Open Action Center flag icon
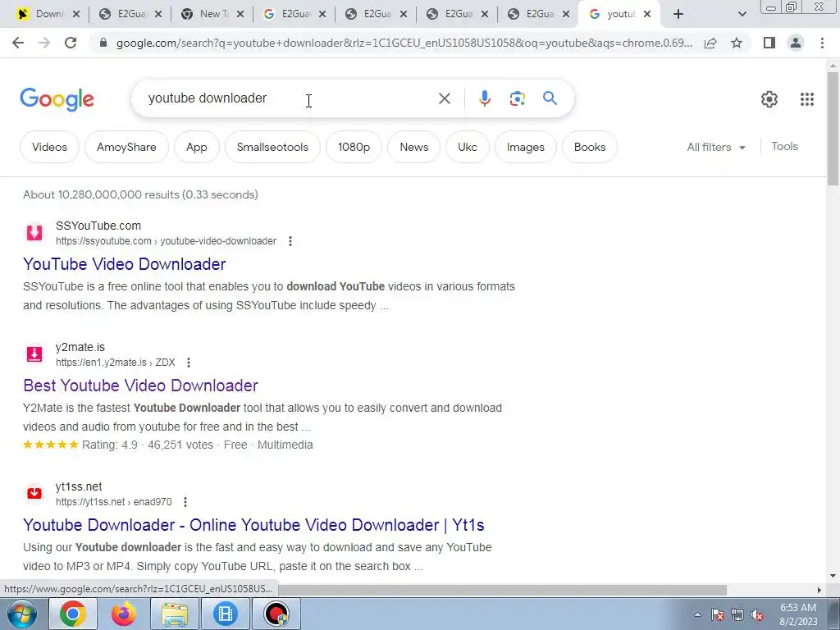Image resolution: width=840 pixels, height=630 pixels. [718, 615]
